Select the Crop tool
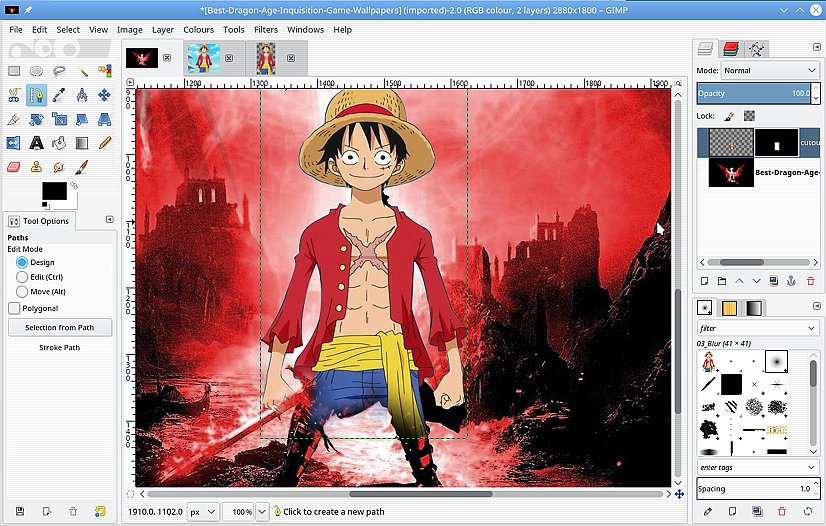The width and height of the screenshot is (826, 526). coord(14,120)
